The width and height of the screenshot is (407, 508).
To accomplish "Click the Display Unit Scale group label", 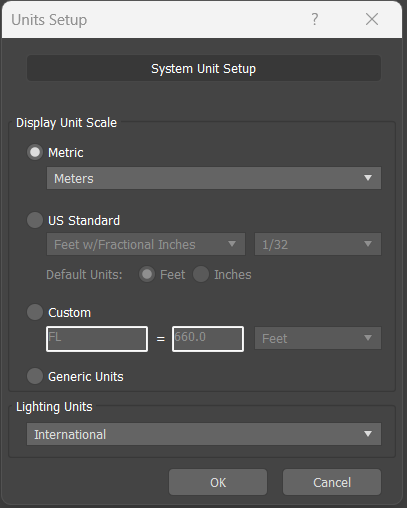I will coord(66,123).
